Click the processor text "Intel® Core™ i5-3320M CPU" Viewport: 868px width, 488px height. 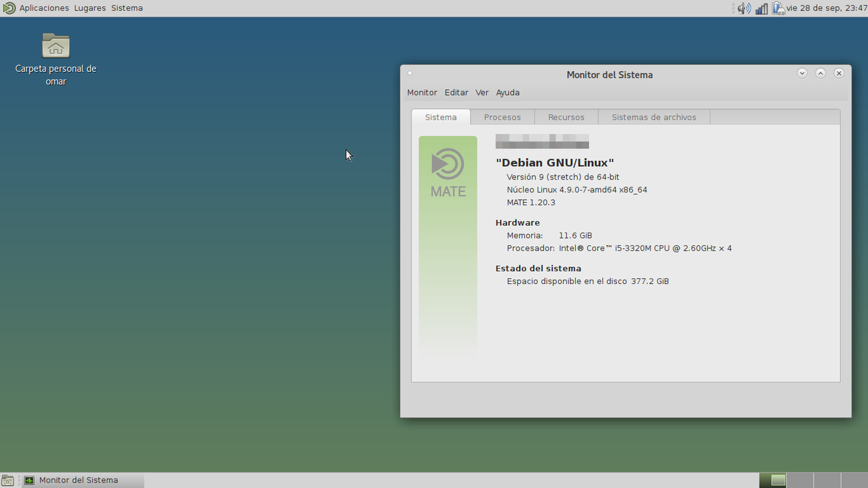[614, 248]
